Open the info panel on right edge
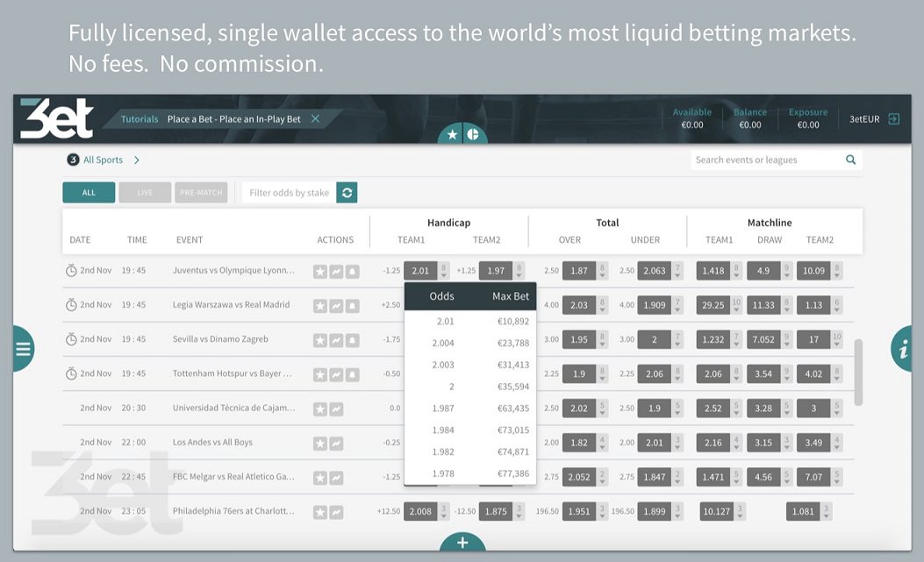The image size is (924, 562). [x=901, y=349]
